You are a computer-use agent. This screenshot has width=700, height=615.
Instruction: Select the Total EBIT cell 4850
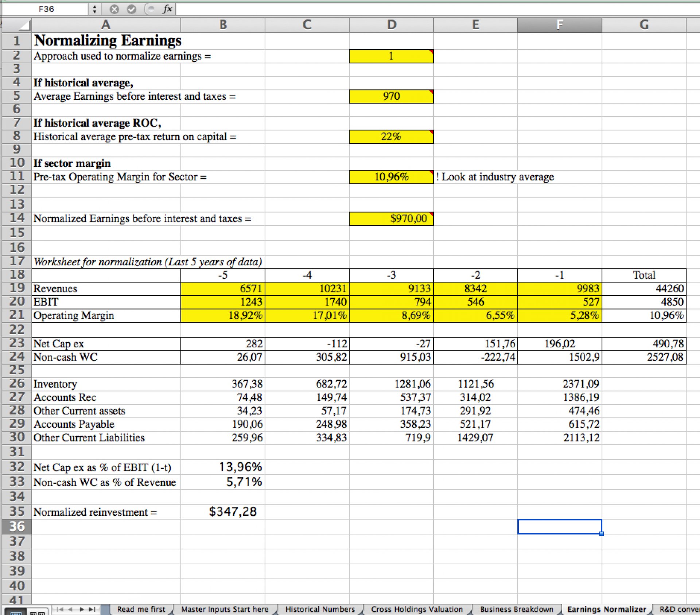tap(644, 302)
